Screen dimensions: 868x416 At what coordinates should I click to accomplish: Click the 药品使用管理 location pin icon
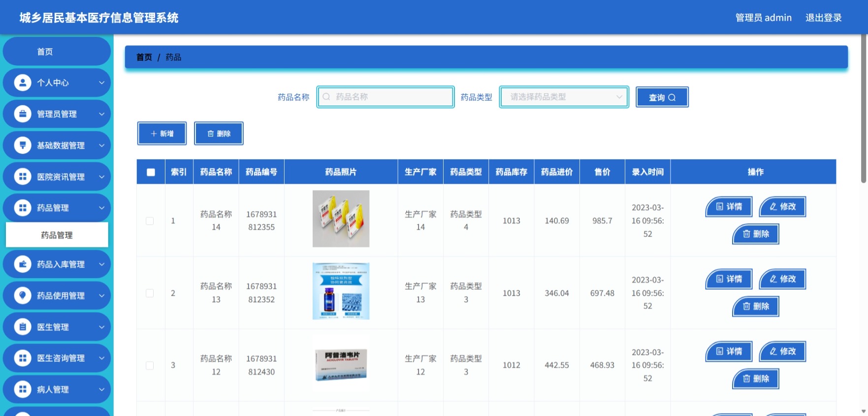[23, 295]
